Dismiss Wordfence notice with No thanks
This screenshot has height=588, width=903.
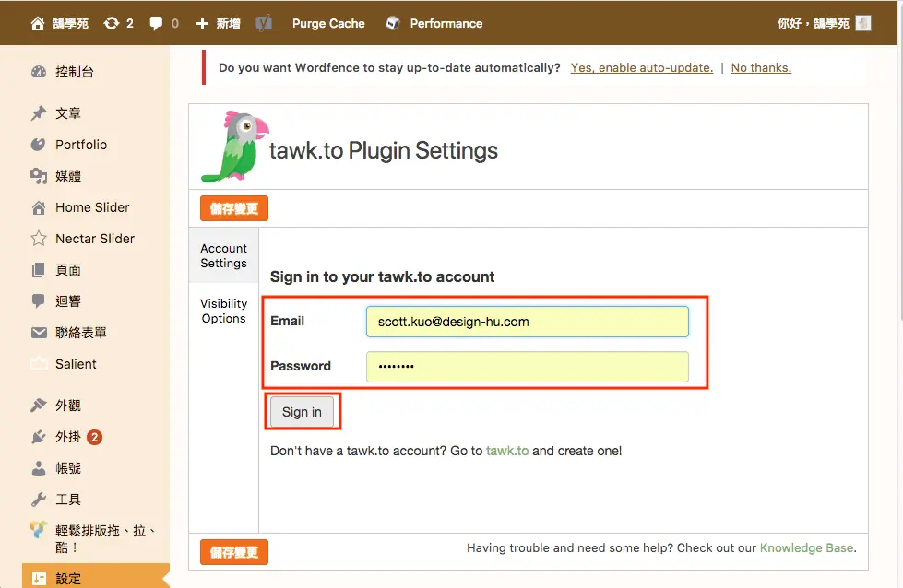(x=761, y=68)
